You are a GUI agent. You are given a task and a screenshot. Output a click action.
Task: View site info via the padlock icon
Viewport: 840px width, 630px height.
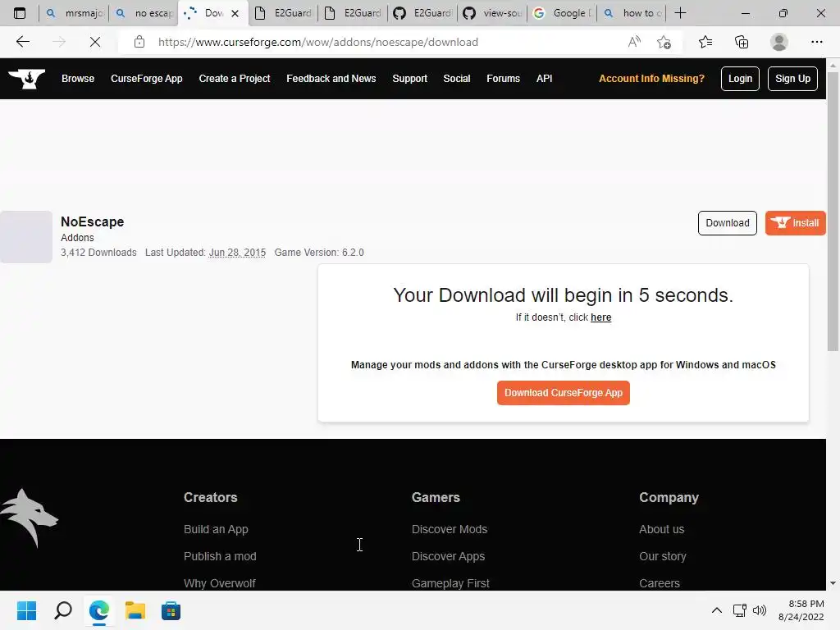coord(139,42)
